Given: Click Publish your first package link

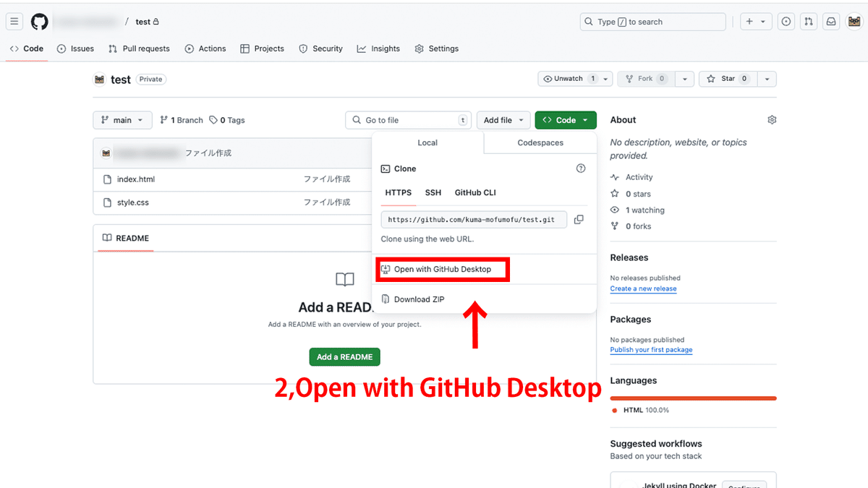Looking at the screenshot, I should pyautogui.click(x=651, y=350).
